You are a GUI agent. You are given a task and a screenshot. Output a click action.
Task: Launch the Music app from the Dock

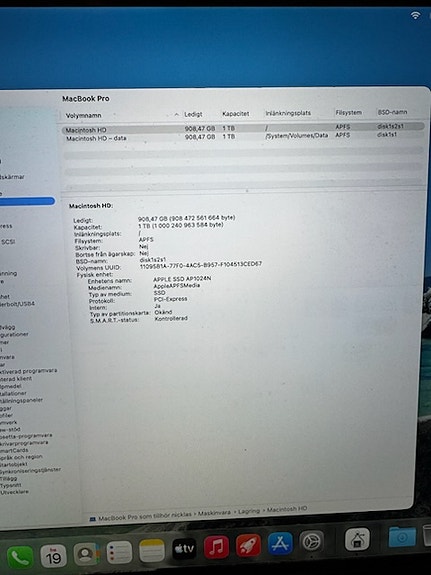point(216,546)
